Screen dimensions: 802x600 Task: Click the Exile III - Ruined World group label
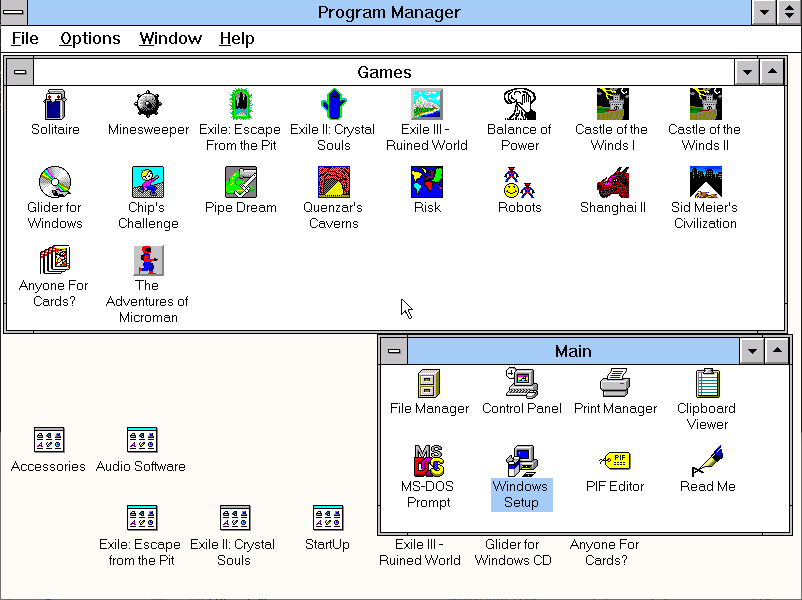point(420,552)
